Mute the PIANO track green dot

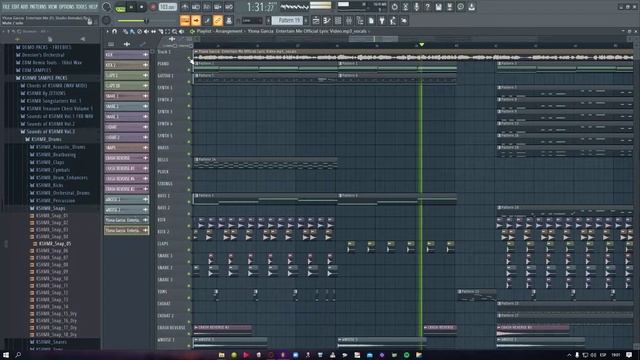pos(189,70)
